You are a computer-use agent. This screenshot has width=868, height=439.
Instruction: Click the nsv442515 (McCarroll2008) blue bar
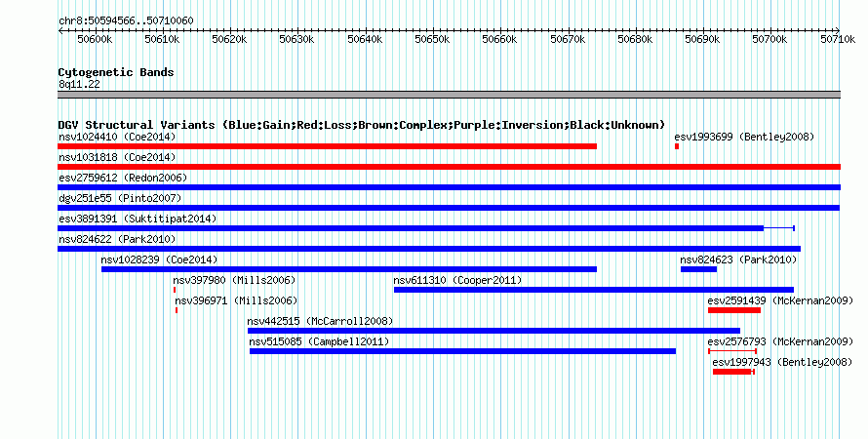[493, 331]
